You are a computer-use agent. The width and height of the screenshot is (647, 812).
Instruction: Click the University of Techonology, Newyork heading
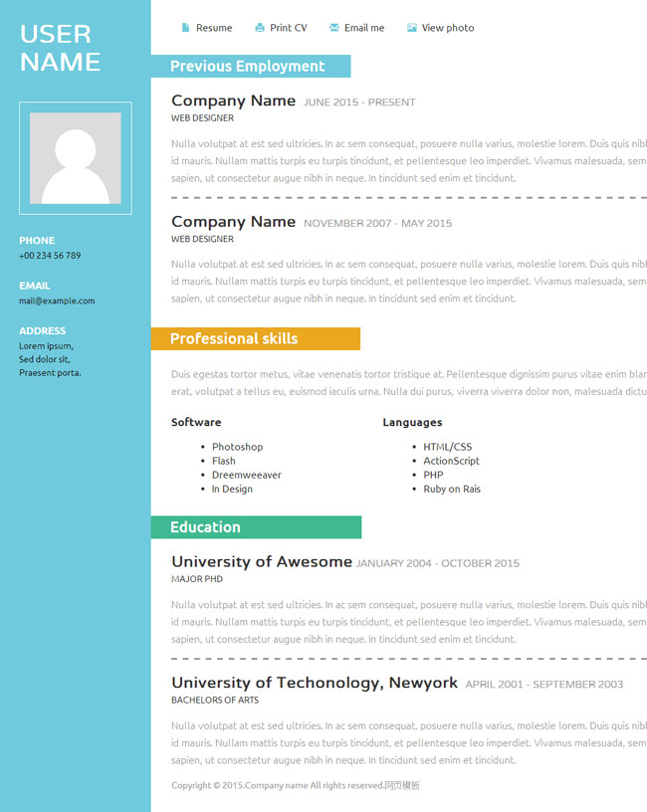tap(315, 683)
